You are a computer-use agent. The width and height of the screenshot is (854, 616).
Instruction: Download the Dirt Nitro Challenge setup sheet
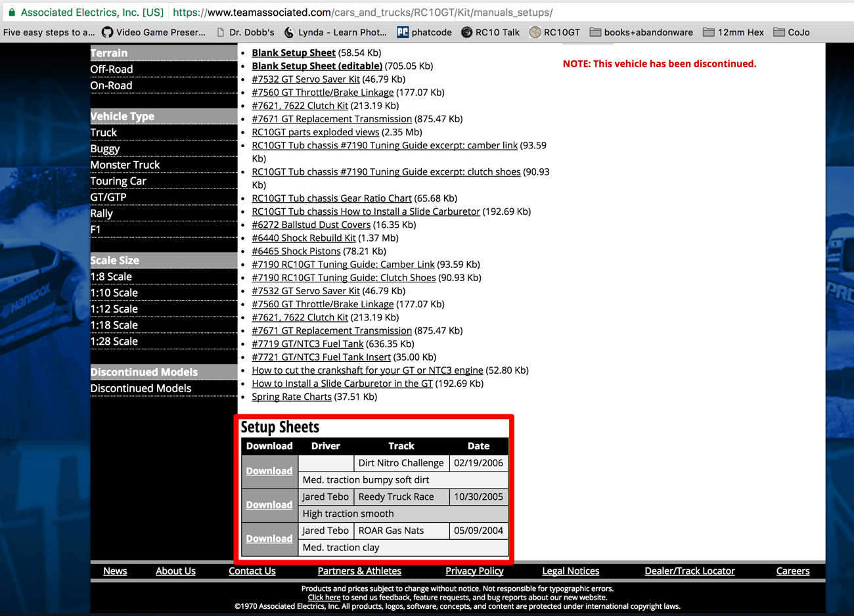coord(269,471)
